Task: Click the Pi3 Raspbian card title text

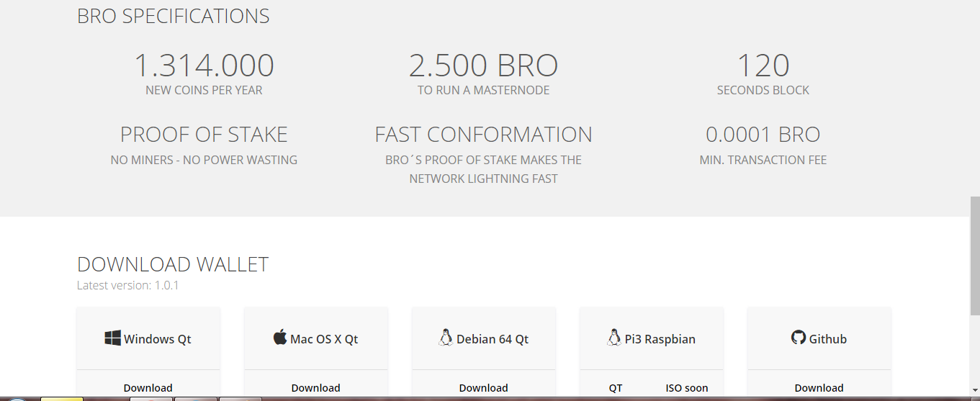Action: [x=660, y=339]
